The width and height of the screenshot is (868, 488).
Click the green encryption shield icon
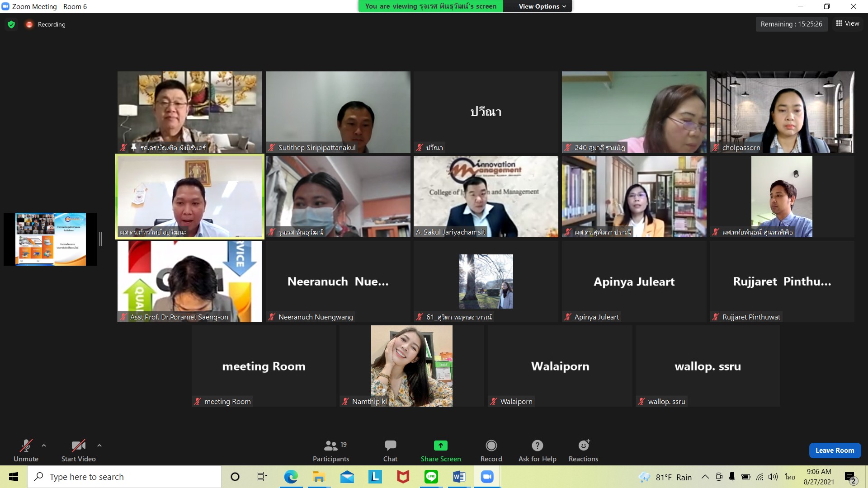pyautogui.click(x=11, y=24)
